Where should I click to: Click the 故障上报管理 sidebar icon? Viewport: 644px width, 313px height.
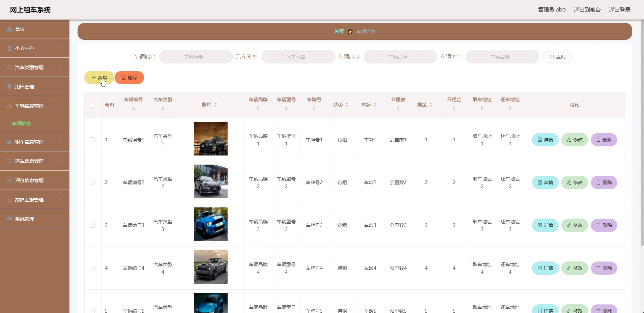coord(9,200)
